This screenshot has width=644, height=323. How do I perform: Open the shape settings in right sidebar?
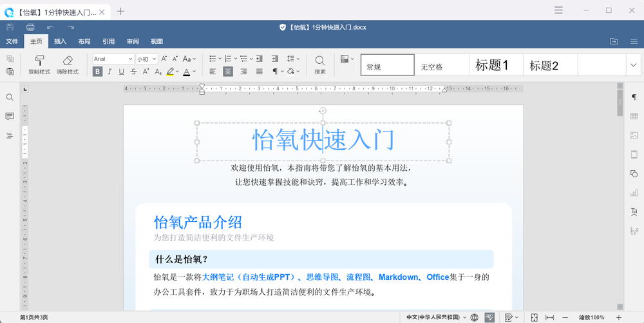[x=634, y=173]
